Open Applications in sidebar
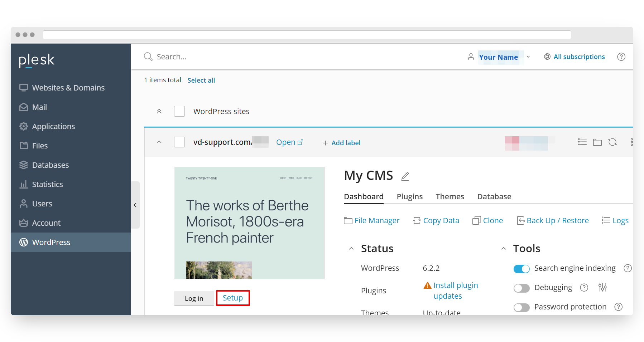The width and height of the screenshot is (644, 342). point(71,126)
